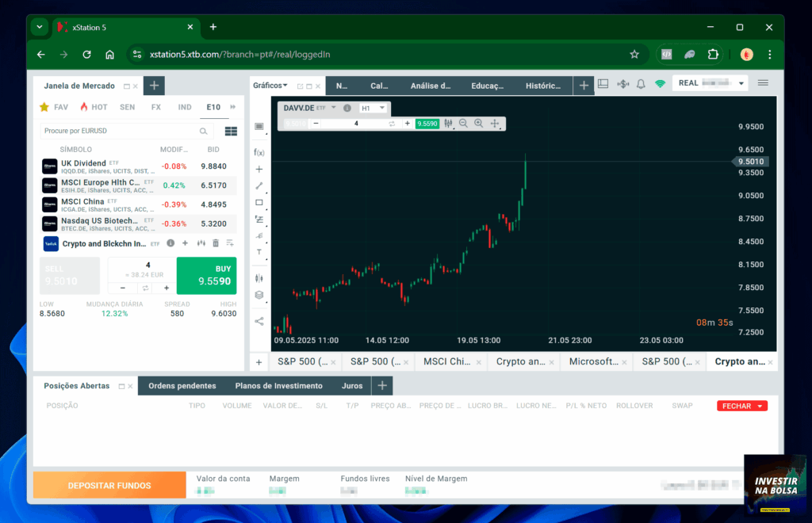Open the REAL account selector dropdown
Screen dimensions: 812x523
710,82
